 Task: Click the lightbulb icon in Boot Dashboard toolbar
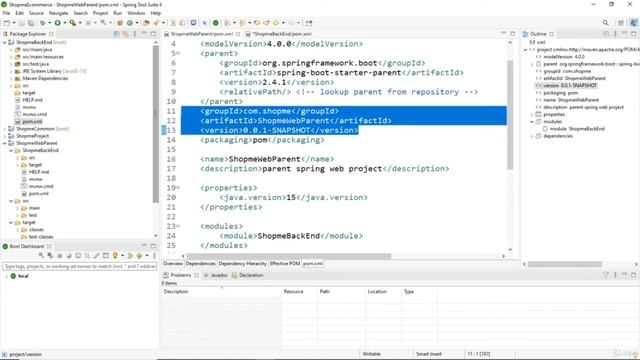pyautogui.click(x=115, y=256)
